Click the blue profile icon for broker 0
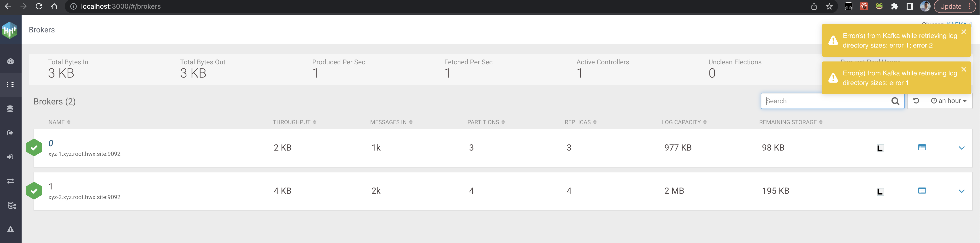980x243 pixels. 922,147
